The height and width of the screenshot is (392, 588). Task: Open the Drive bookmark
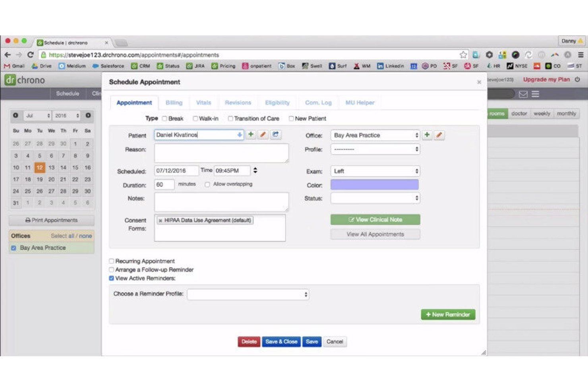coord(42,66)
